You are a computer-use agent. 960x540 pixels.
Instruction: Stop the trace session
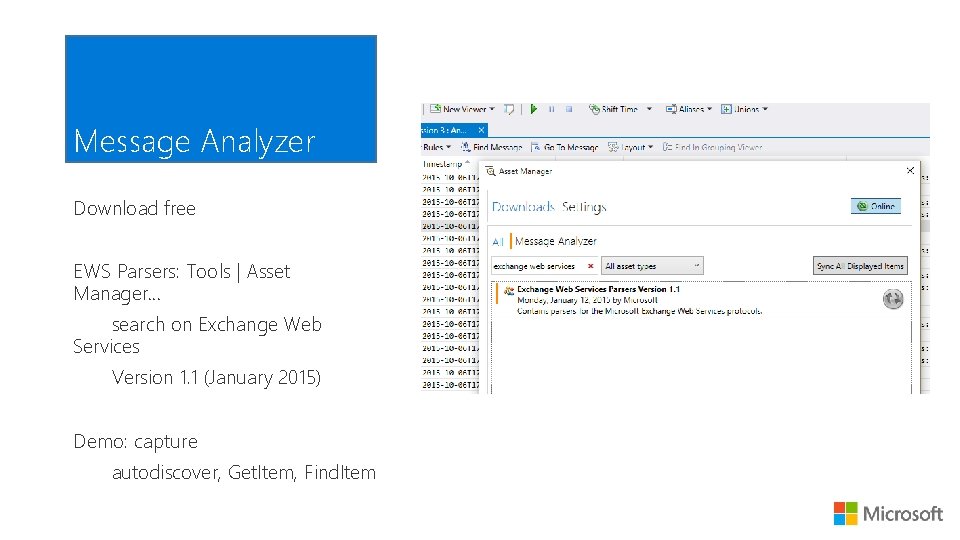coord(569,109)
